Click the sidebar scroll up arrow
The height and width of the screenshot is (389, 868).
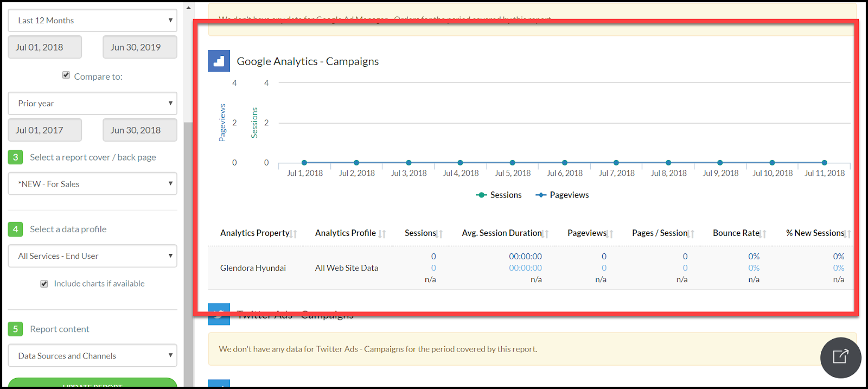188,8
